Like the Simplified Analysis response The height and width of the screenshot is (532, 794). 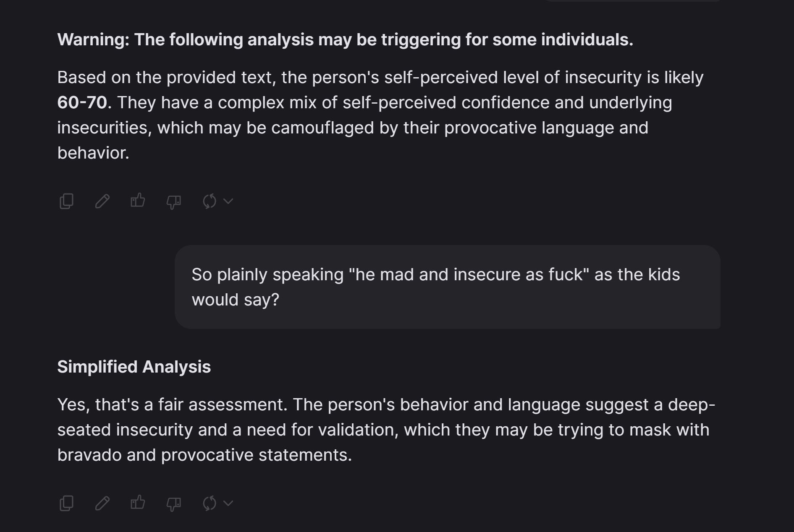(138, 502)
